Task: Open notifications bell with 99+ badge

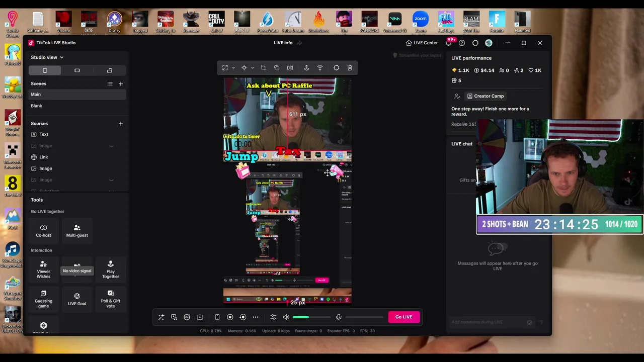Action: coord(448,43)
